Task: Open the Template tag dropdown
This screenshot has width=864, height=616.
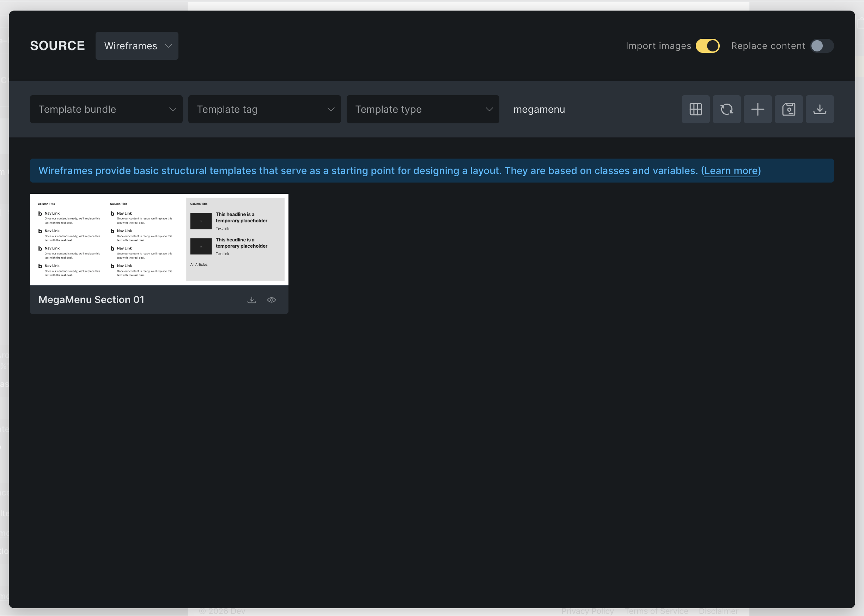Action: pyautogui.click(x=264, y=109)
